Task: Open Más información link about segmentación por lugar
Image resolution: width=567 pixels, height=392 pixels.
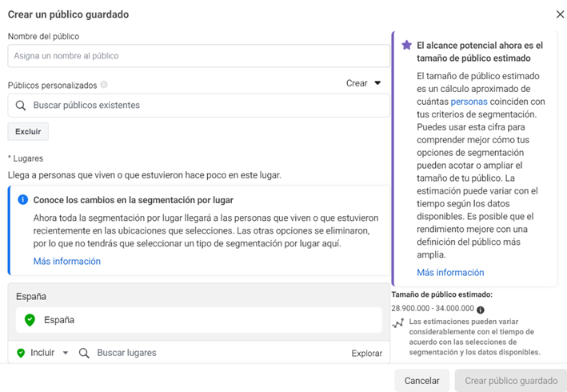Action: pos(67,261)
